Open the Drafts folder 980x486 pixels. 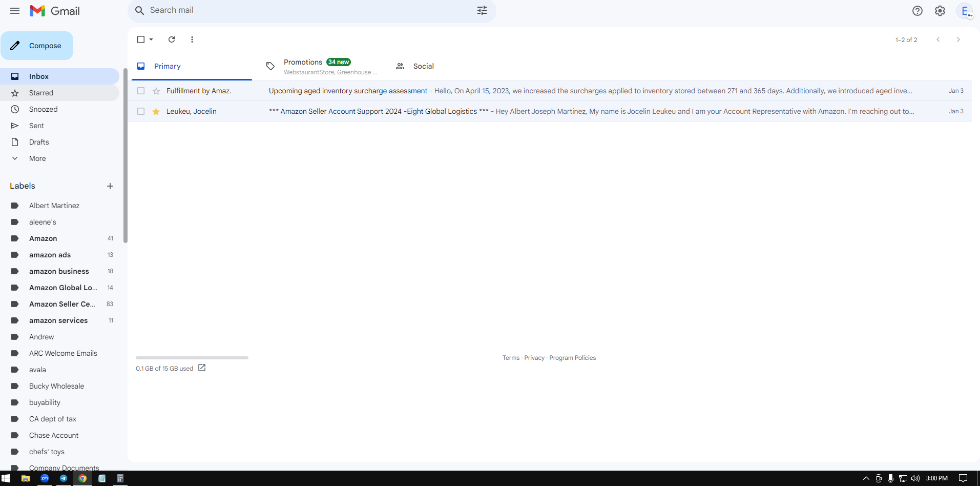click(x=59, y=142)
